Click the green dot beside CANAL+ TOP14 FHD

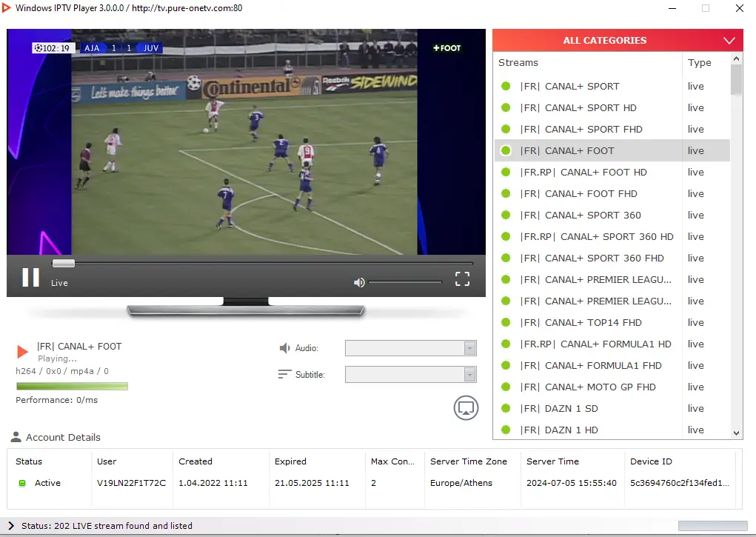[506, 322]
